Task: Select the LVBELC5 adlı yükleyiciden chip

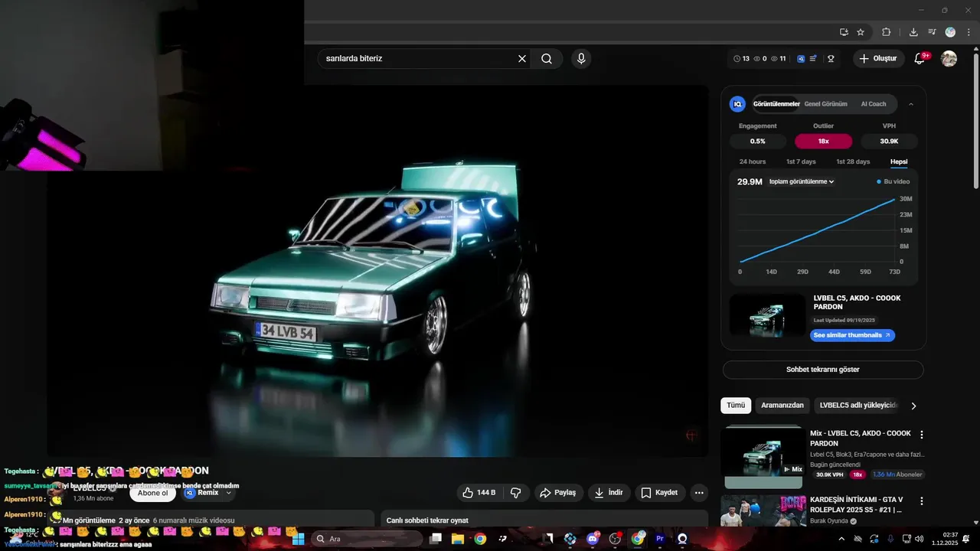Action: pos(857,406)
